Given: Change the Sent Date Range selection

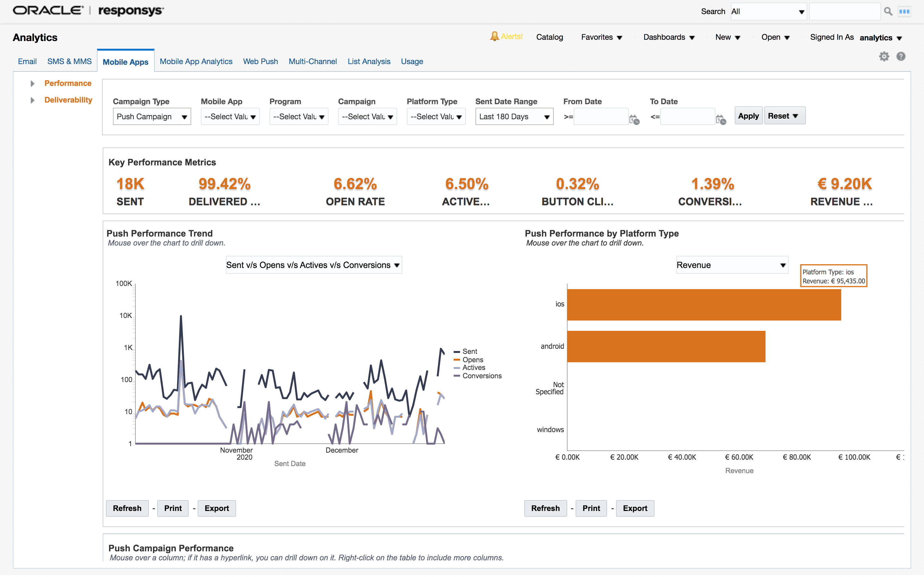Looking at the screenshot, I should pyautogui.click(x=514, y=116).
